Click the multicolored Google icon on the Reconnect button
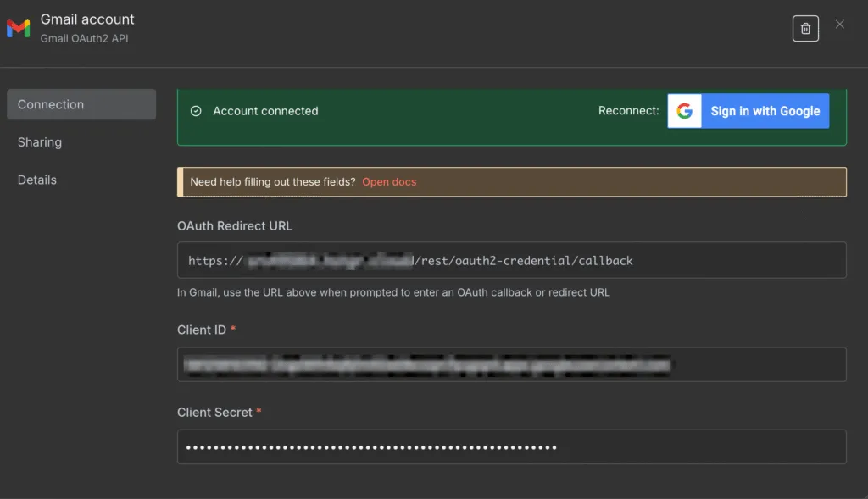 point(683,111)
